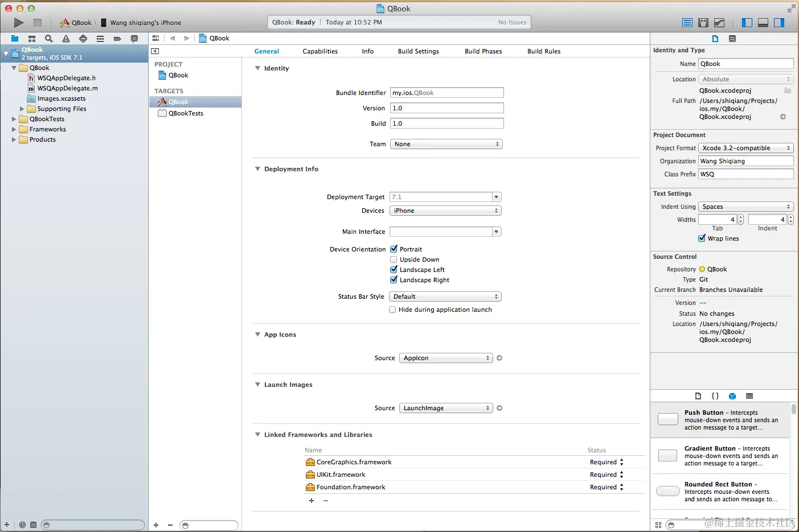Switch to the Capabilities tab
This screenshot has height=532, width=799.
click(320, 51)
